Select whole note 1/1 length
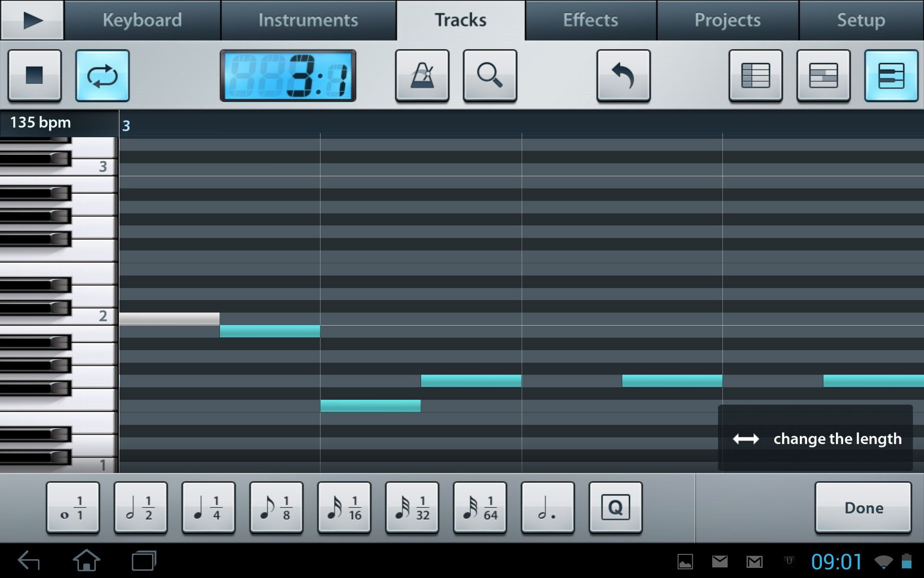Viewport: 924px width, 578px height. pos(73,508)
